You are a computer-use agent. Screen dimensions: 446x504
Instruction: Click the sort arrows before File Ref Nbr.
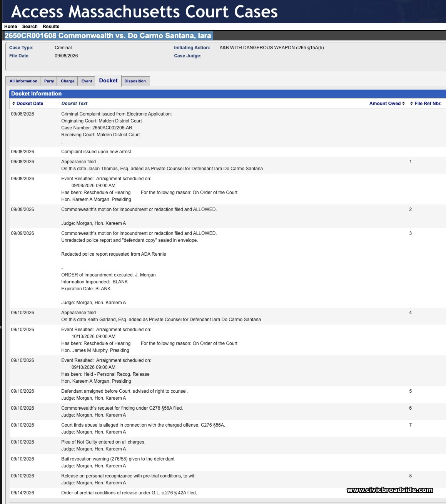411,104
